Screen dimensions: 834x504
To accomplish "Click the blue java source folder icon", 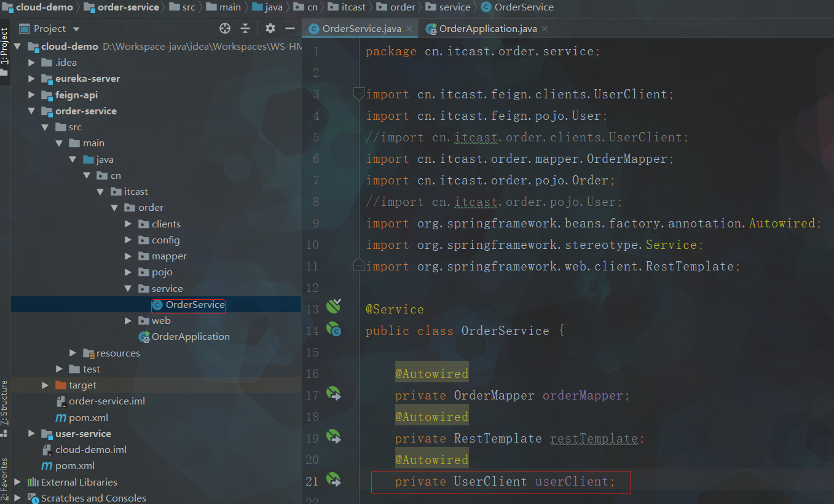I will click(89, 160).
